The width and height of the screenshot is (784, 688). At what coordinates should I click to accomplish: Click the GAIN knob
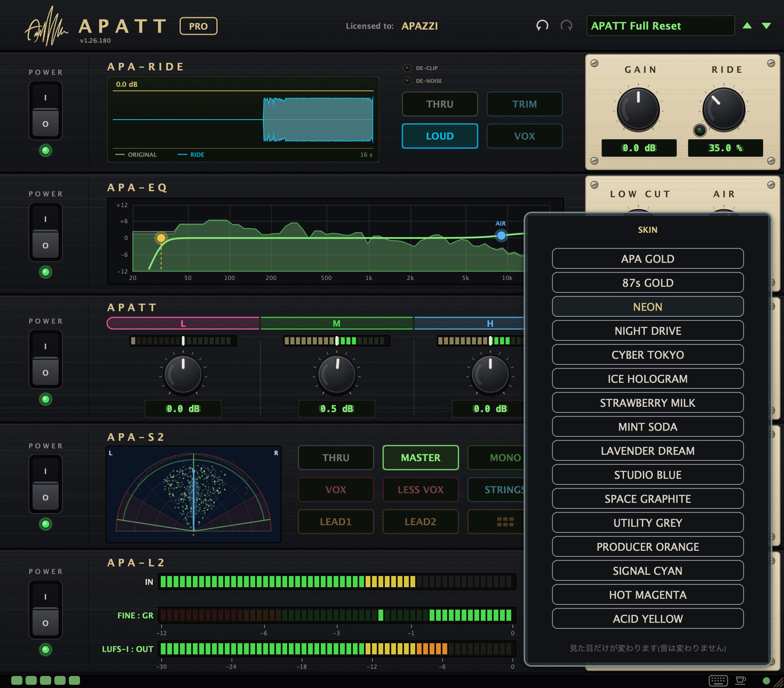638,109
